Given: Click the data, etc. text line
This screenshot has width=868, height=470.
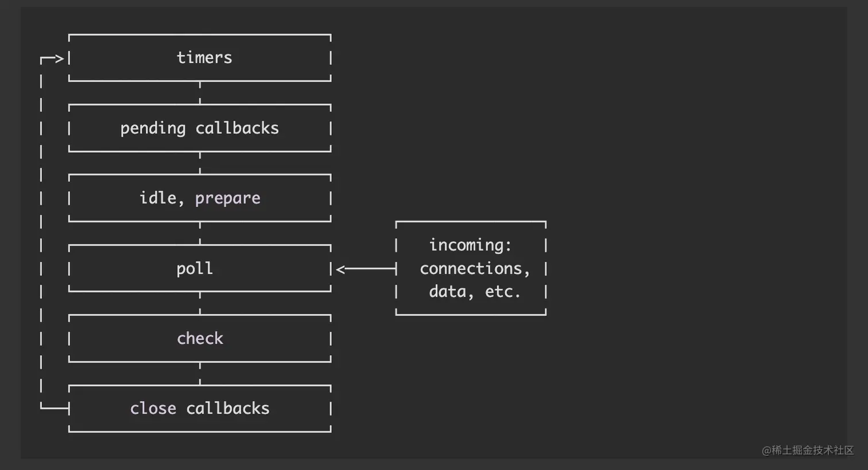Looking at the screenshot, I should [475, 292].
